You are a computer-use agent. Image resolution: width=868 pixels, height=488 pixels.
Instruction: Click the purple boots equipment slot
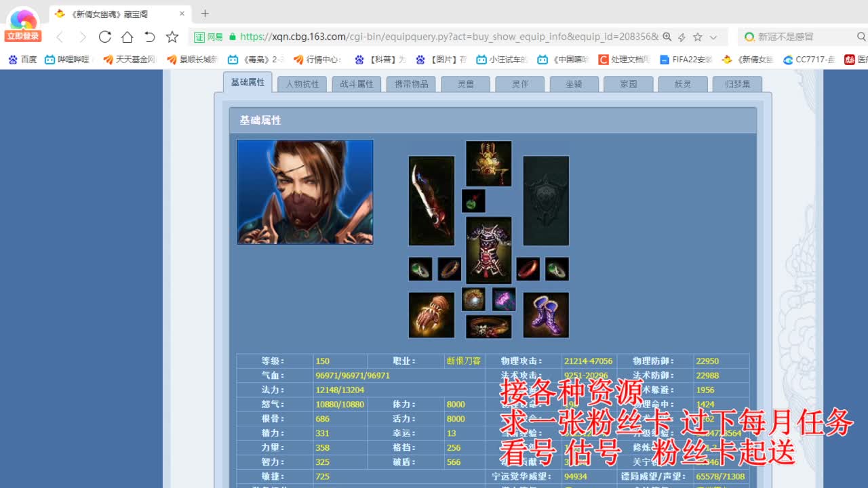546,315
